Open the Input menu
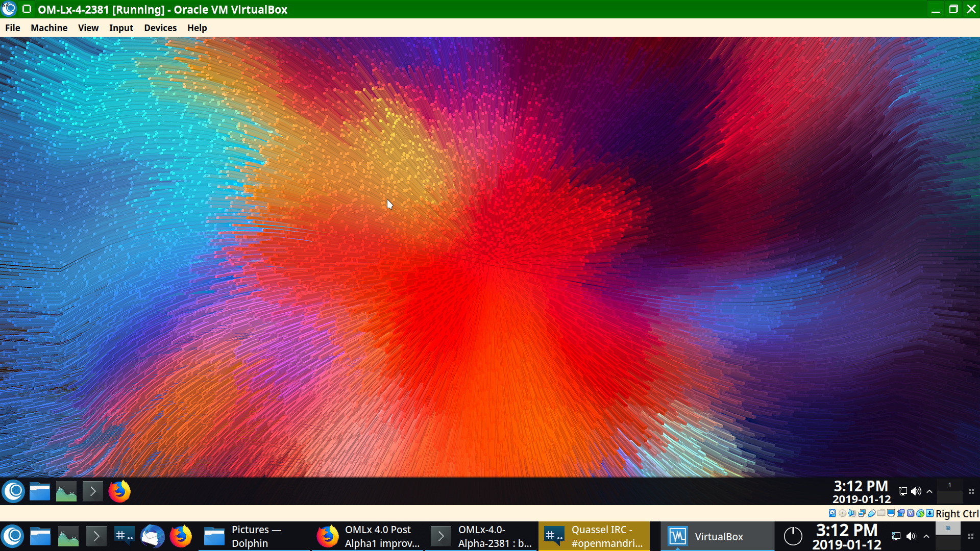The height and width of the screenshot is (551, 980). pyautogui.click(x=121, y=28)
